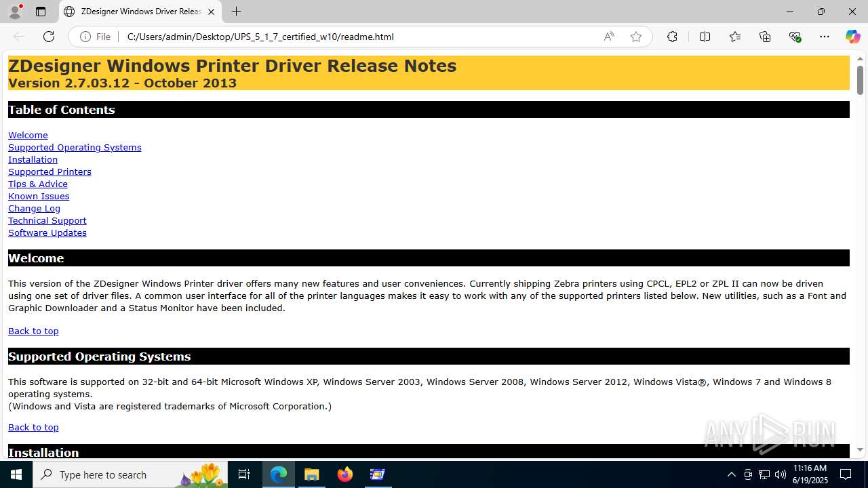Click the 'Table of Contents' heading bar
Image resolution: width=868 pixels, height=488 pixels.
429,110
